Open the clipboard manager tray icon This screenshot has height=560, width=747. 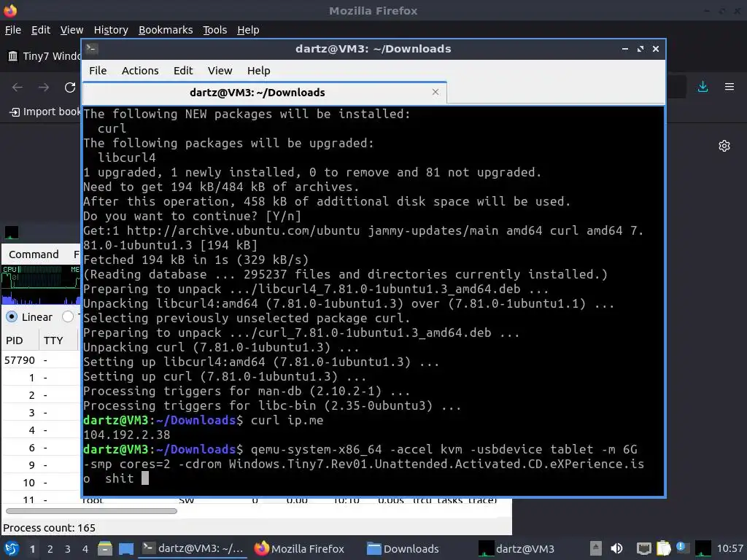click(x=663, y=548)
